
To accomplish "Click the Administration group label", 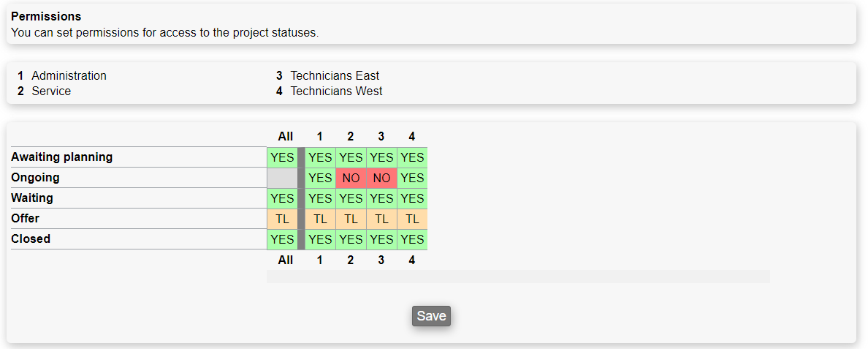I will pyautogui.click(x=69, y=76).
